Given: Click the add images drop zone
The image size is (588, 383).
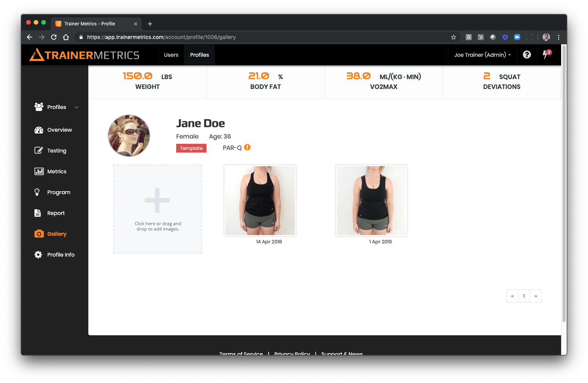Looking at the screenshot, I should 158,209.
